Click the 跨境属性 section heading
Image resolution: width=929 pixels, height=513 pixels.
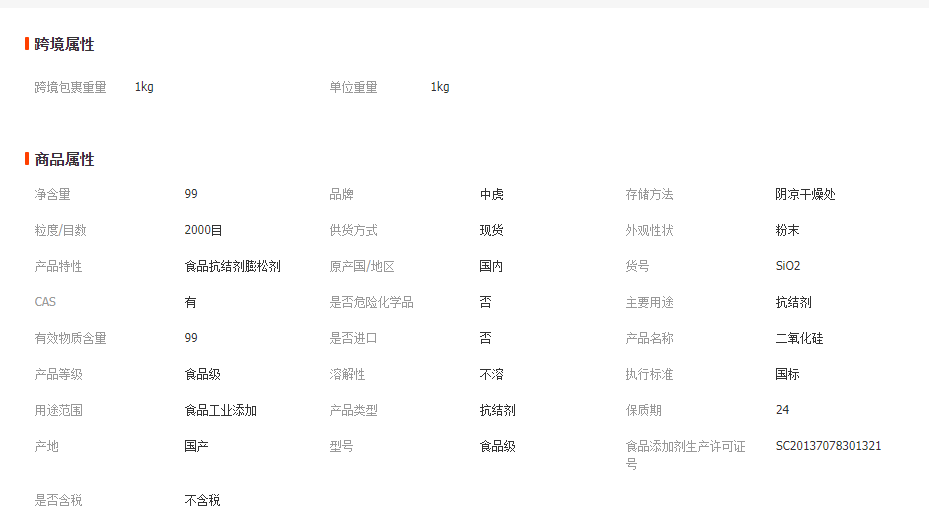point(64,44)
